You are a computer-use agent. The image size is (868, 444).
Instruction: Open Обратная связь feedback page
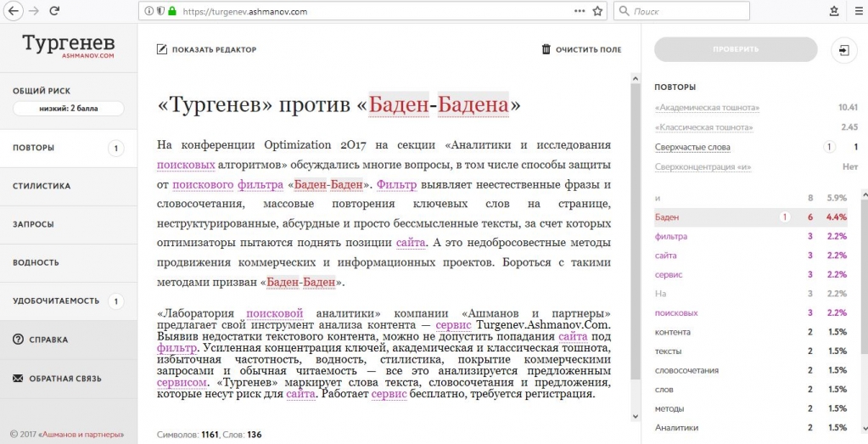69,379
